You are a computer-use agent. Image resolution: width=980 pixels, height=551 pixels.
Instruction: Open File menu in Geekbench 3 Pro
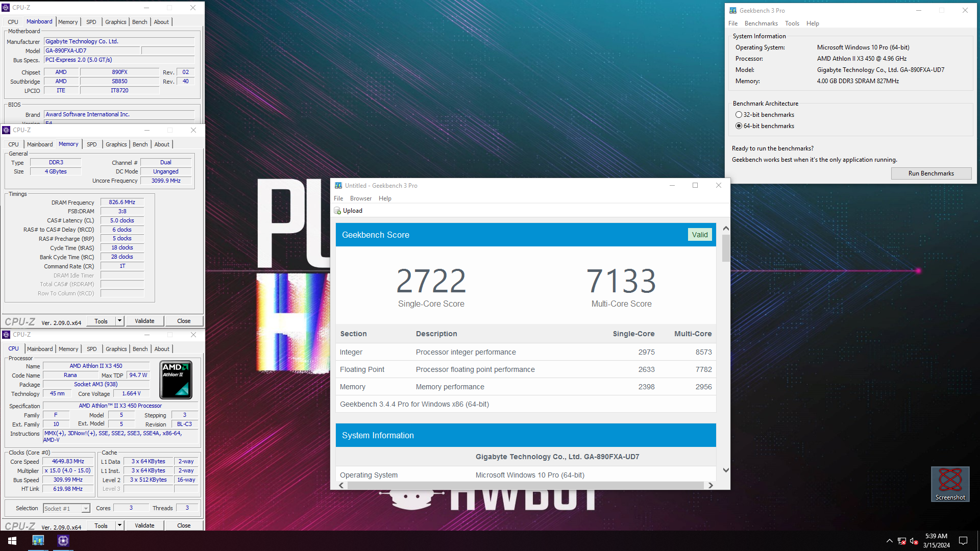pyautogui.click(x=733, y=23)
